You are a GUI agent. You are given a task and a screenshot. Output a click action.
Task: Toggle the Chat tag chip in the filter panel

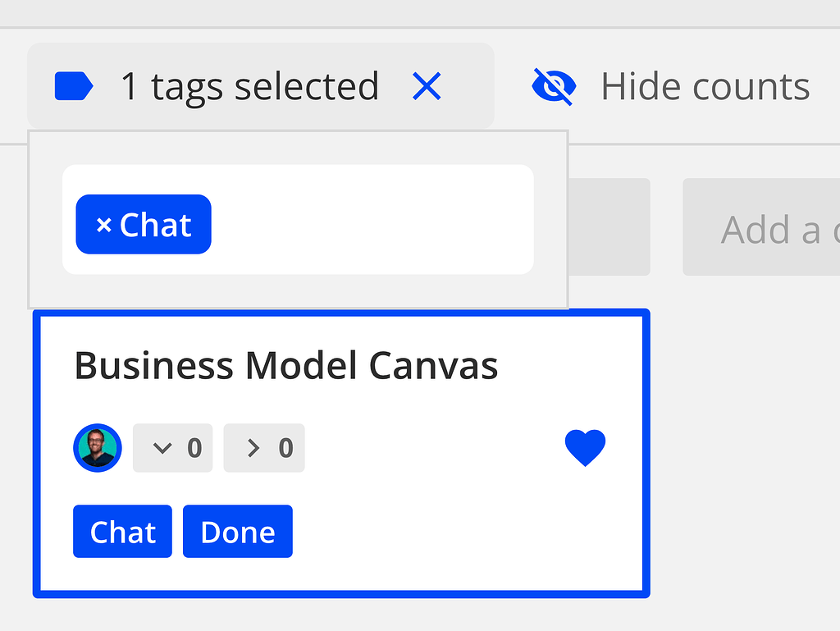click(x=143, y=223)
